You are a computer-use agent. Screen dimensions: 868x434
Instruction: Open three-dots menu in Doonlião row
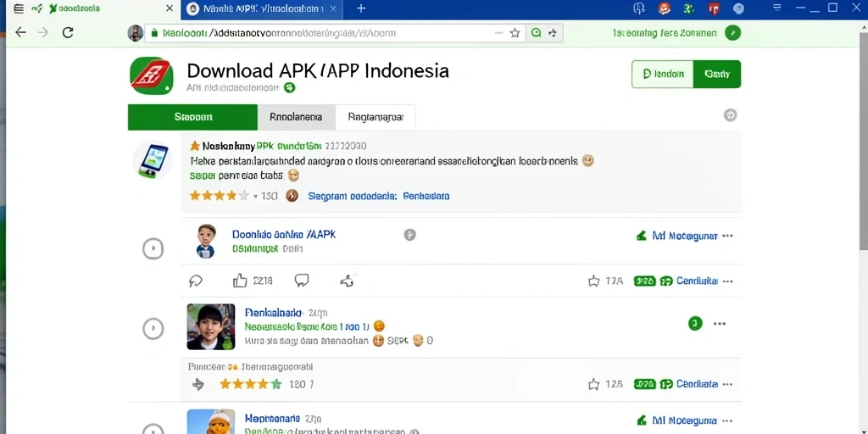point(727,236)
